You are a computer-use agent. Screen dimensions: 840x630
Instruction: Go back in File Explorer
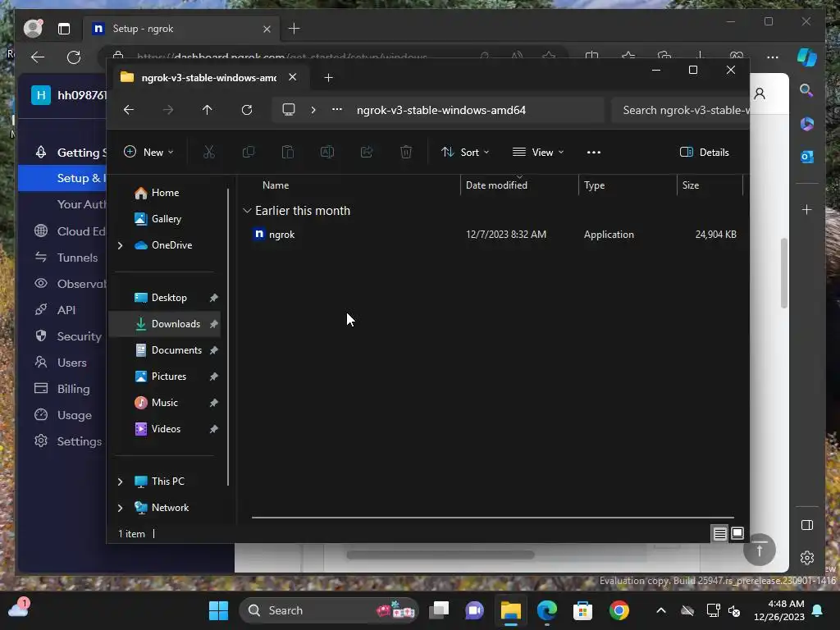coord(129,110)
